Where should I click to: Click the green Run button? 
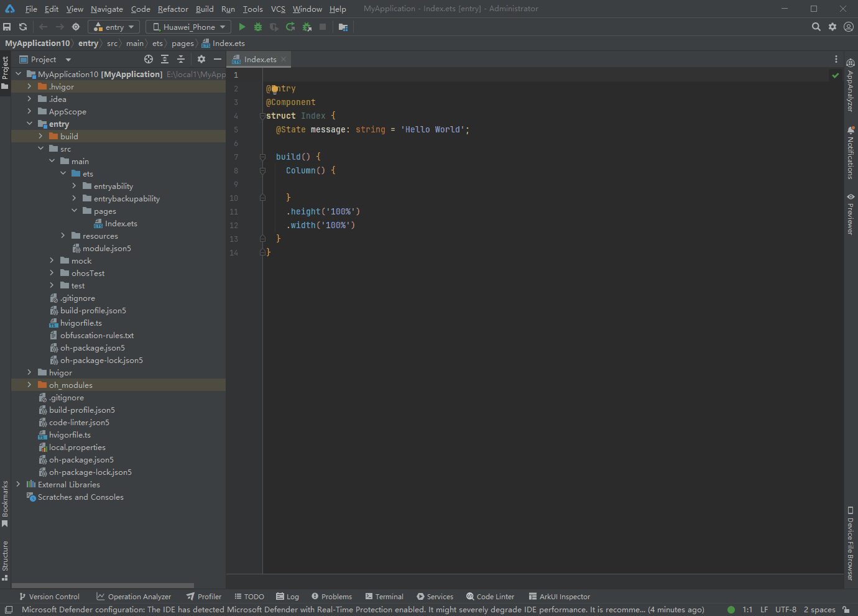242,27
